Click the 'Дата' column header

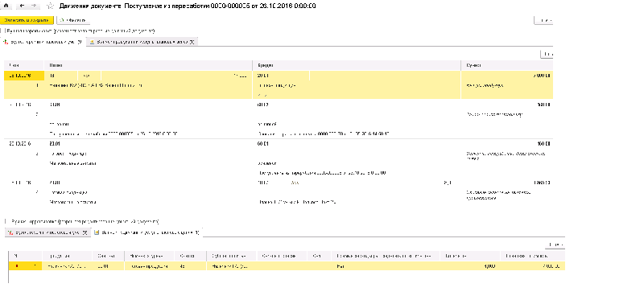point(24,65)
